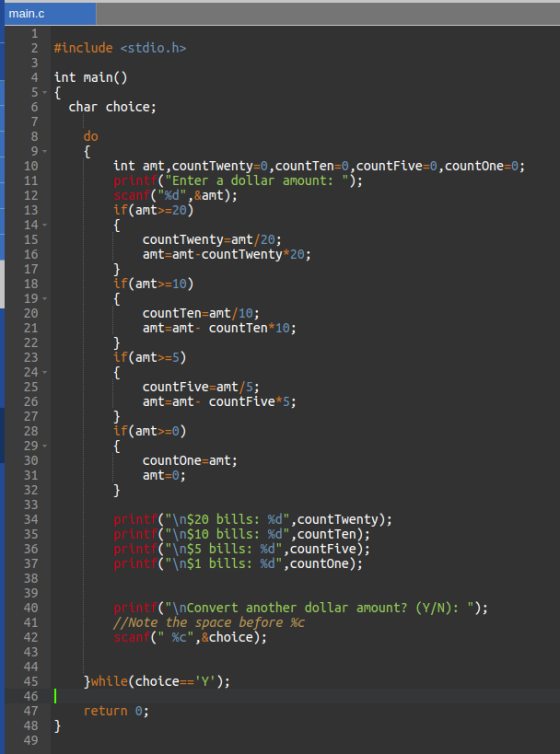Collapse the do block fold arrow at line 9

click(44, 151)
